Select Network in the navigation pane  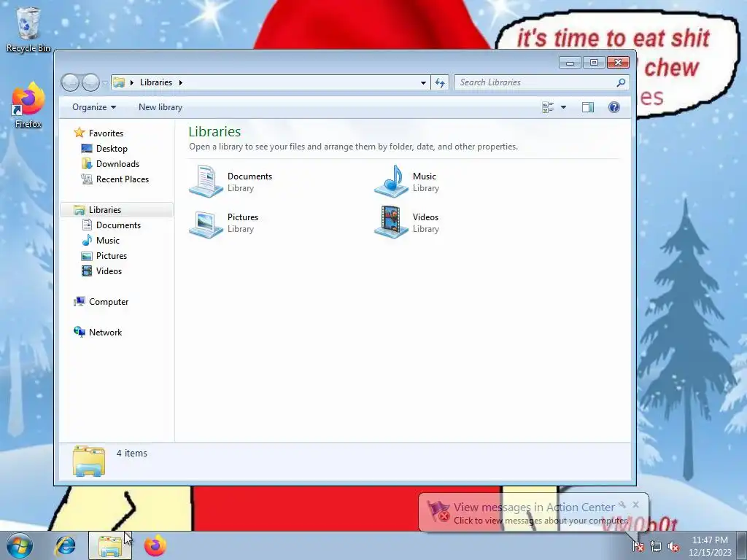click(x=105, y=332)
